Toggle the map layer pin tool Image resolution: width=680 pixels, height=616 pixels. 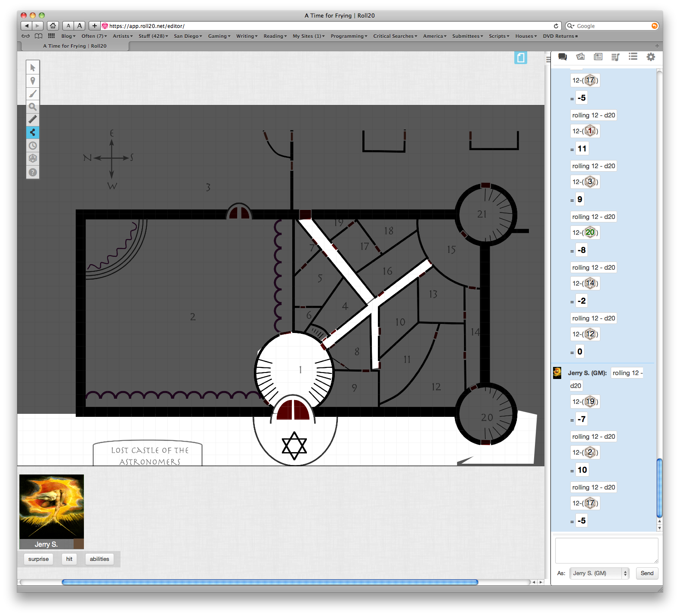[33, 81]
